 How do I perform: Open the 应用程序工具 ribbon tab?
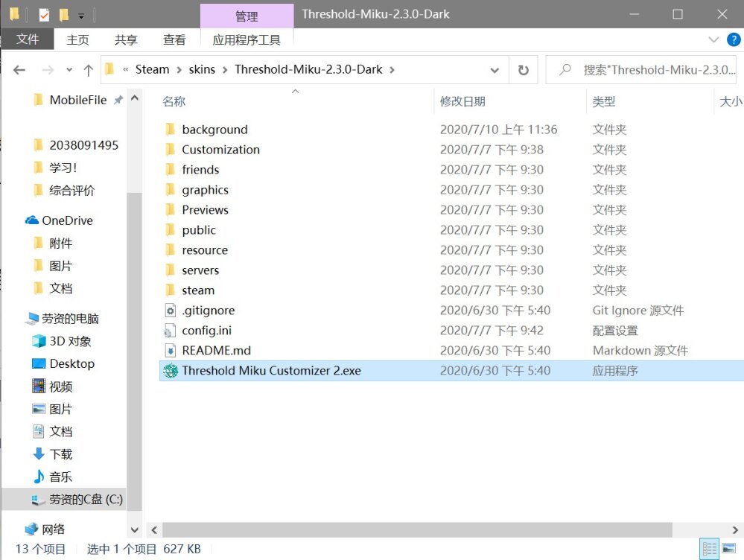point(247,39)
